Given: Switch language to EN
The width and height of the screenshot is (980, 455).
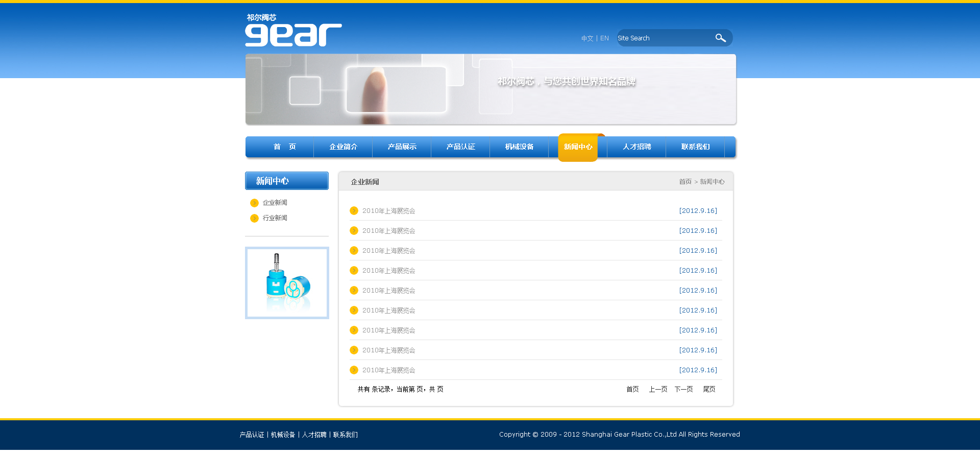Looking at the screenshot, I should [x=604, y=39].
